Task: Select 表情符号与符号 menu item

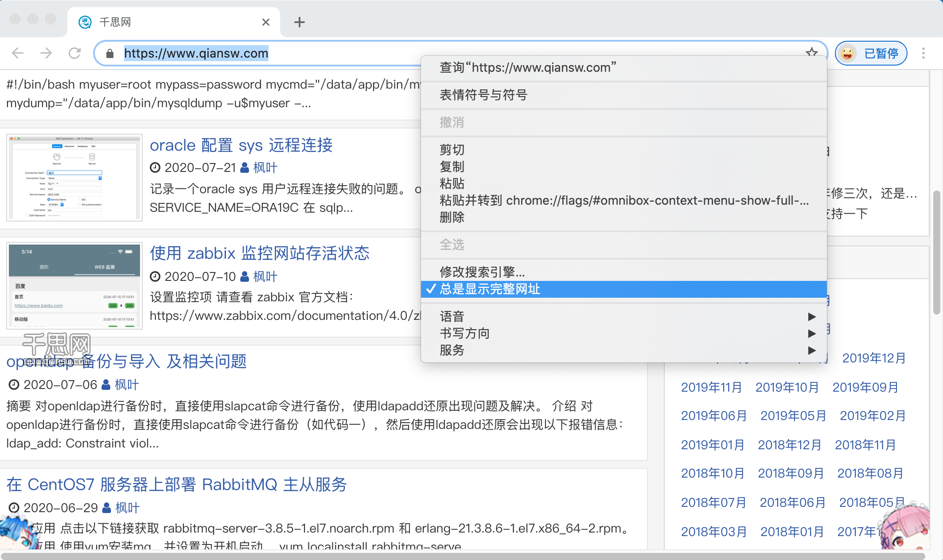Action: 483,95
